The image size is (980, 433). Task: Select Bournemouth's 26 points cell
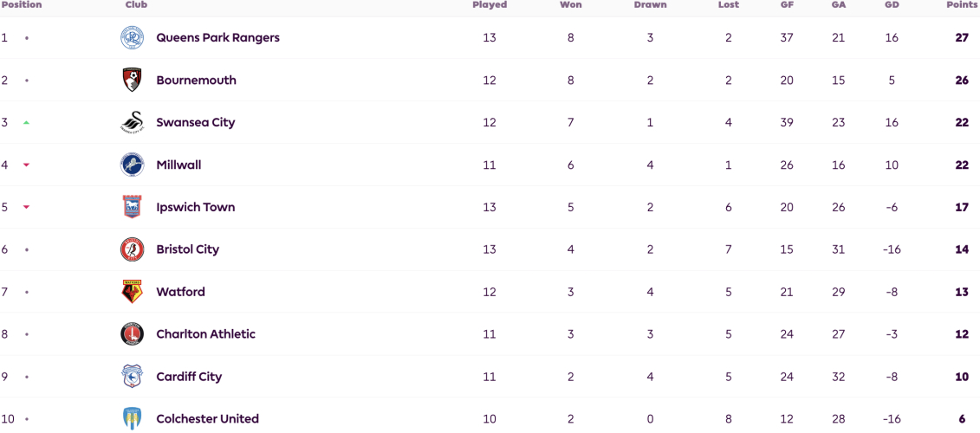(x=962, y=80)
